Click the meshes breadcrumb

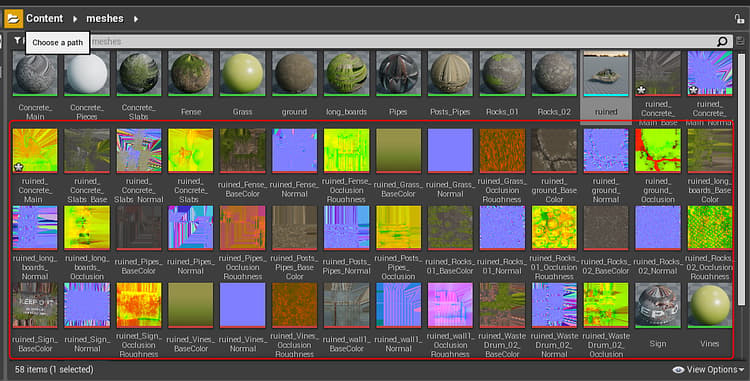[x=105, y=19]
